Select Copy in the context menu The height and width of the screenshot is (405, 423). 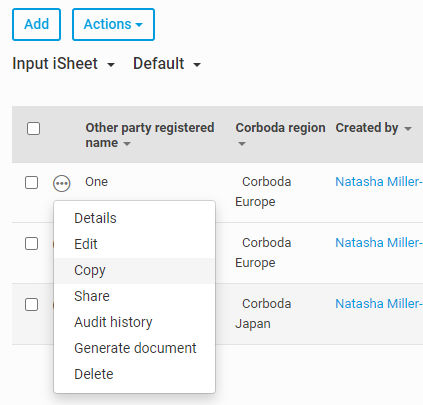tap(134, 270)
